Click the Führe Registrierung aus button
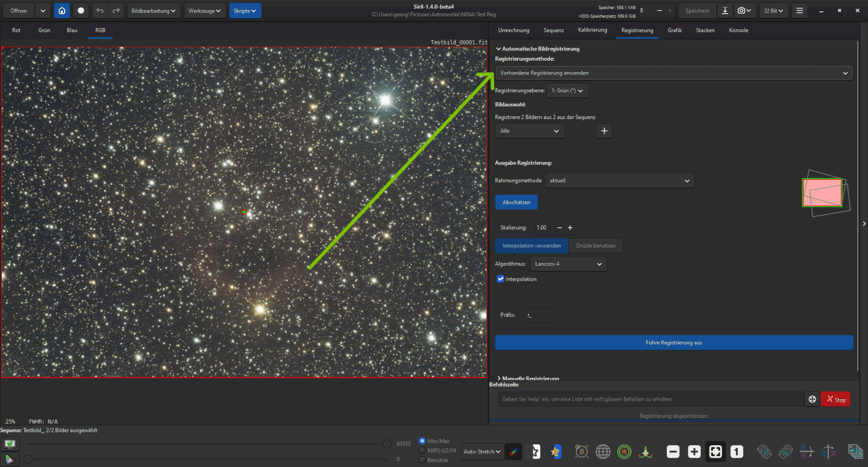Viewport: 868px width, 467px height. (674, 343)
